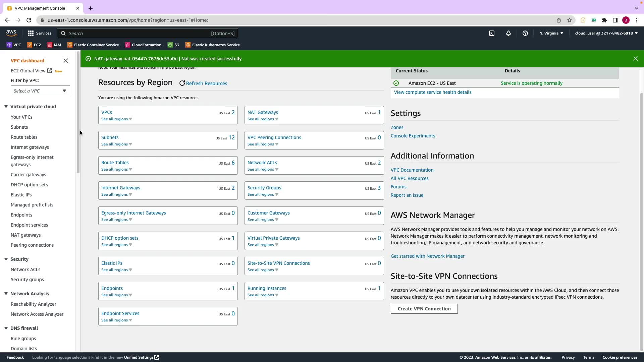Go to NAT gateways in sidebar
The width and height of the screenshot is (644, 362).
25,235
